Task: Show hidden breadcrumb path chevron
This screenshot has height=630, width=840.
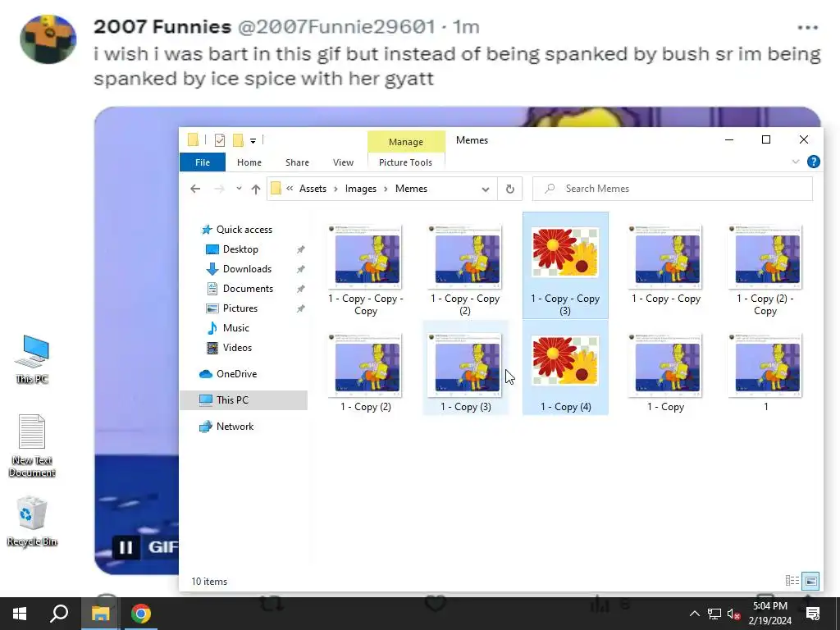Action: point(290,189)
